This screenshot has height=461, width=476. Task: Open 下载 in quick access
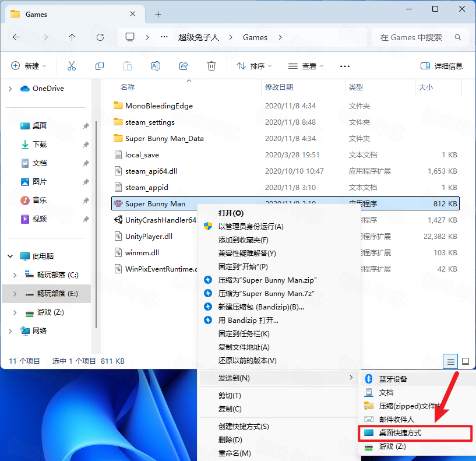pyautogui.click(x=40, y=145)
